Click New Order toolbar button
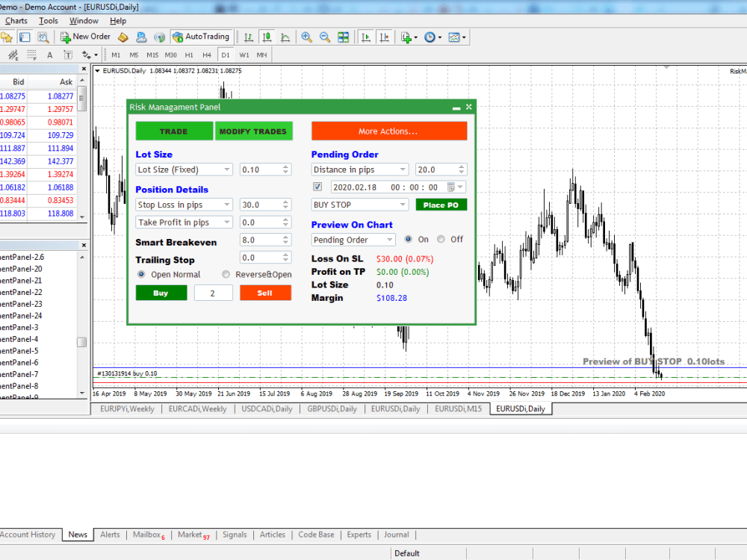 click(x=86, y=37)
